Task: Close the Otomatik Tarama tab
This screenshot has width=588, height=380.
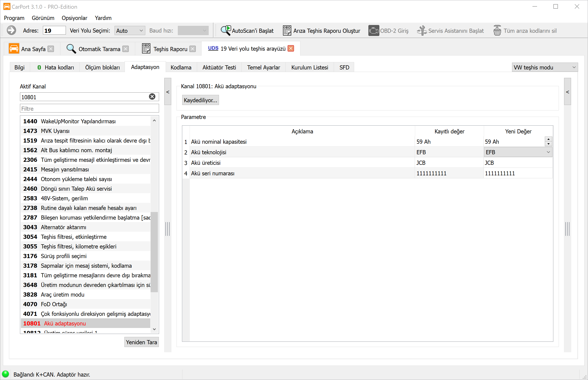Action: click(126, 49)
